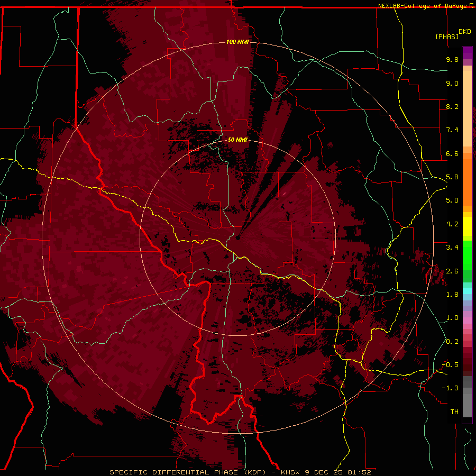Click the 8.2 scale value
Screen dimensions: 476x476
(452, 106)
